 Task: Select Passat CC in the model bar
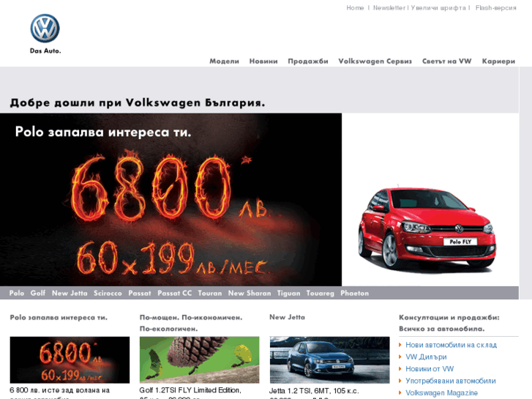tap(174, 293)
